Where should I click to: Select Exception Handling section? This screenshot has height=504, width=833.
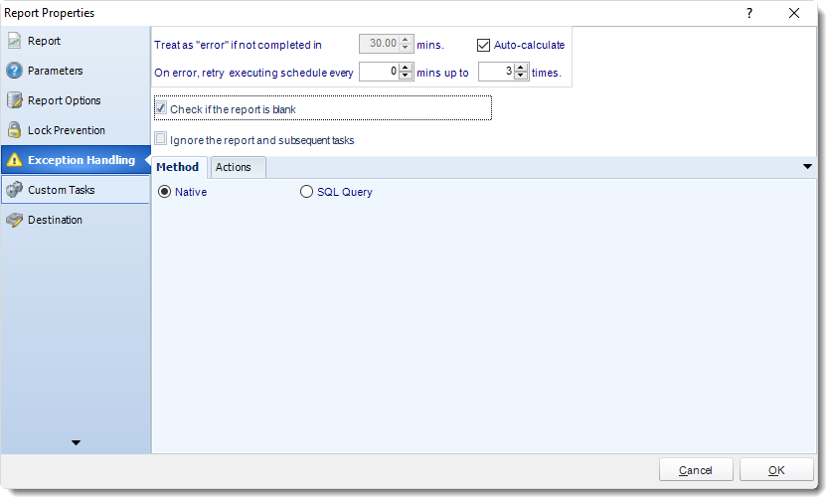(76, 160)
